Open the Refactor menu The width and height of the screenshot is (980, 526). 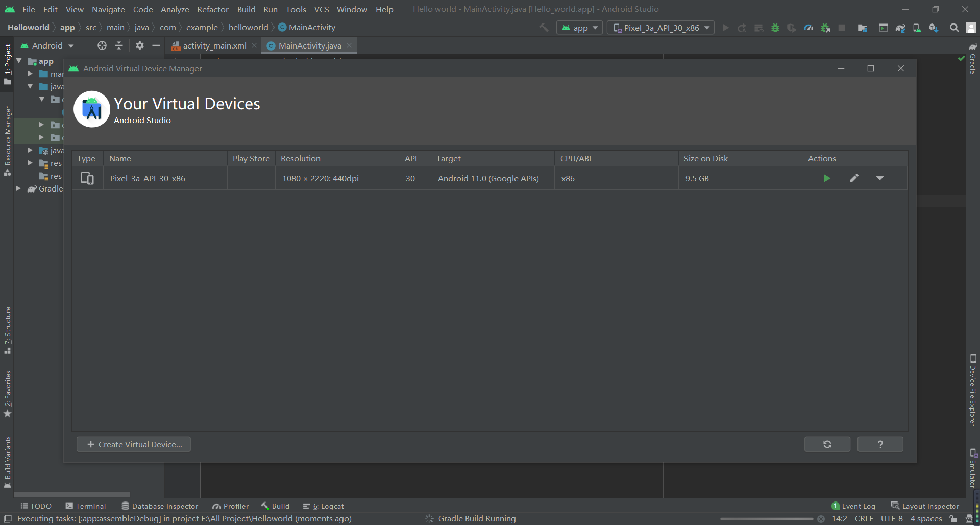[213, 9]
